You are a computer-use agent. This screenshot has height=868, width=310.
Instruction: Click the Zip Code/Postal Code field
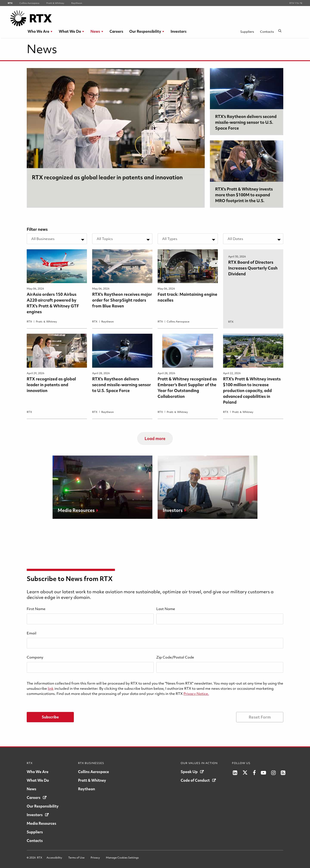[220, 667]
